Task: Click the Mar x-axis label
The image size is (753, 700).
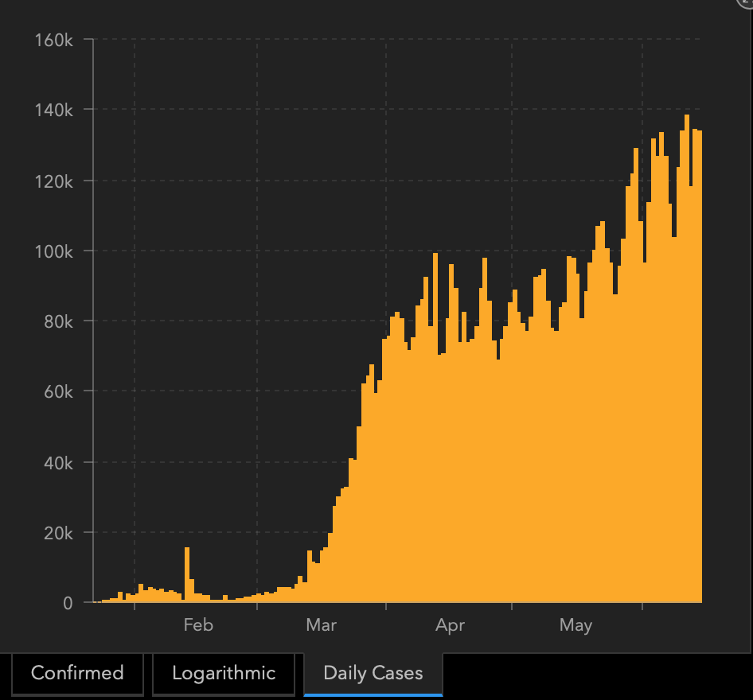Action: click(322, 625)
